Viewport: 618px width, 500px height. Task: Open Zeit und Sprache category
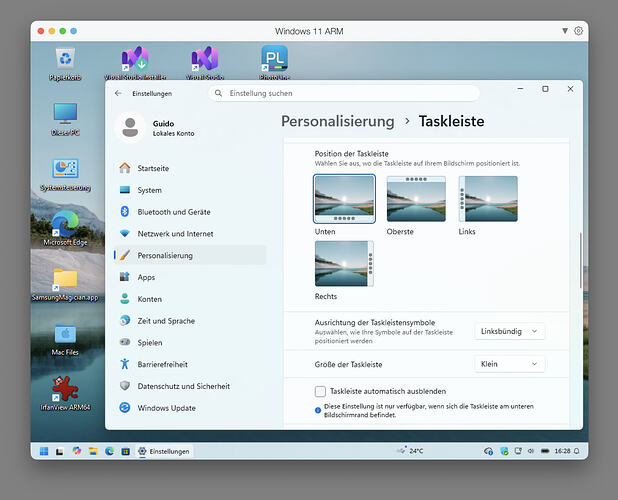[x=190, y=321]
